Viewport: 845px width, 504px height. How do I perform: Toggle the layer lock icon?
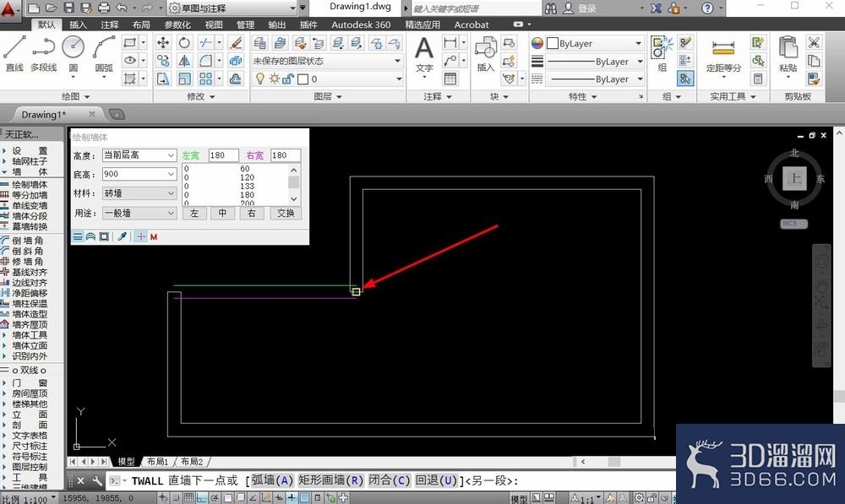(x=288, y=79)
